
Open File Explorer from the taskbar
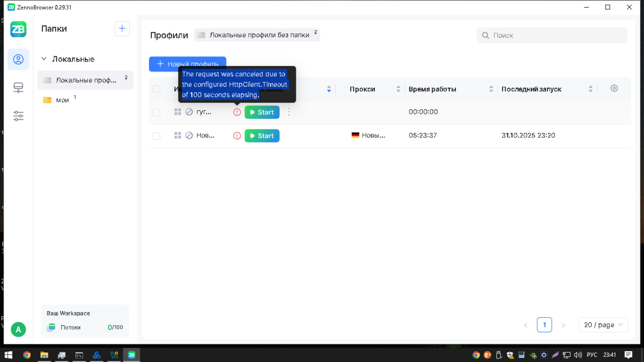[44, 355]
